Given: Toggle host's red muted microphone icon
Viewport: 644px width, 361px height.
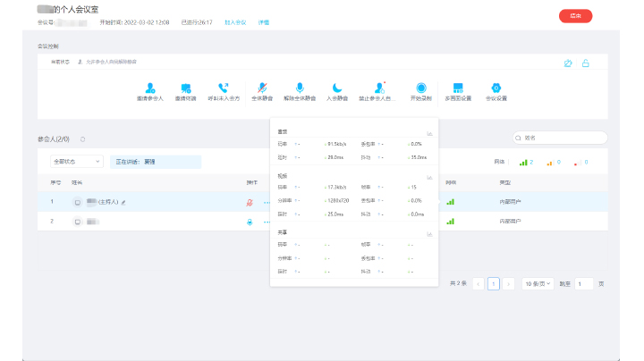Looking at the screenshot, I should coord(250,203).
